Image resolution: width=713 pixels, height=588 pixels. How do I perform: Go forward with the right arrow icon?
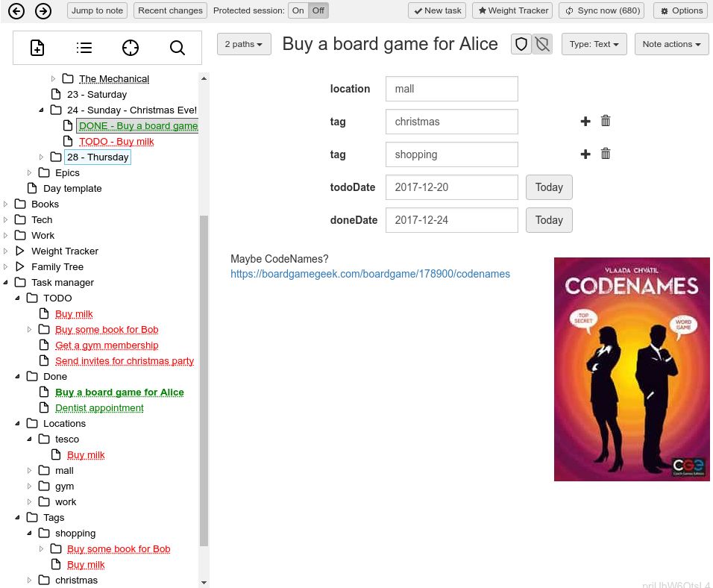coord(43,11)
